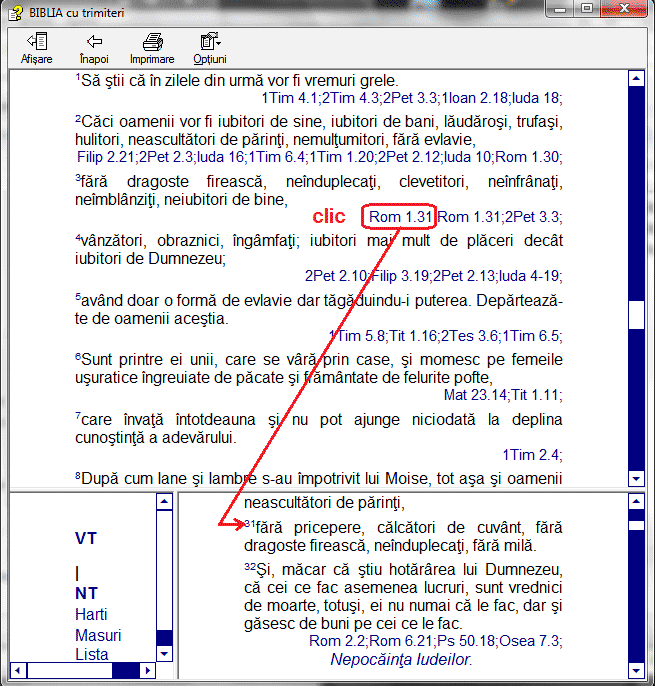The image size is (655, 686).
Task: Click the navigation panel horizontal scroll thumb
Action: (70, 670)
